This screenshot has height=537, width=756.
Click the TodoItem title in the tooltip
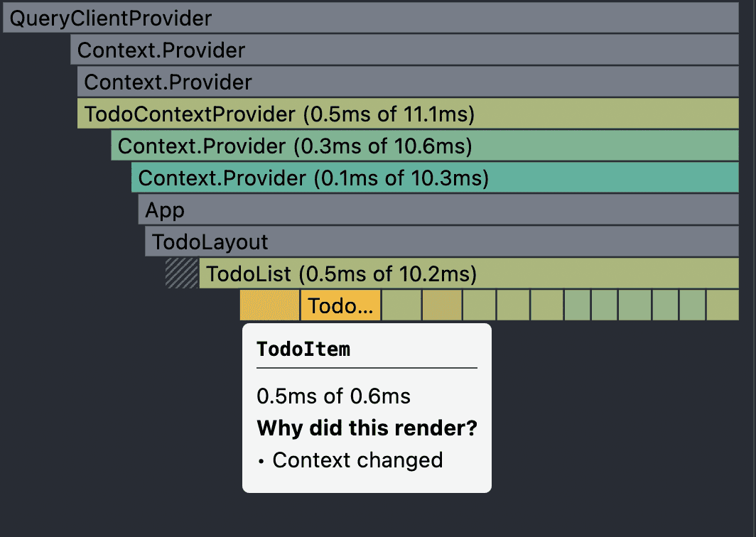(303, 349)
